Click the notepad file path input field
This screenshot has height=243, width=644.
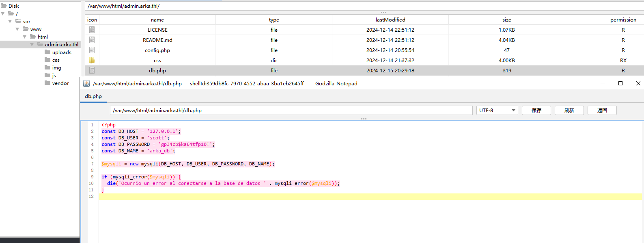point(291,110)
